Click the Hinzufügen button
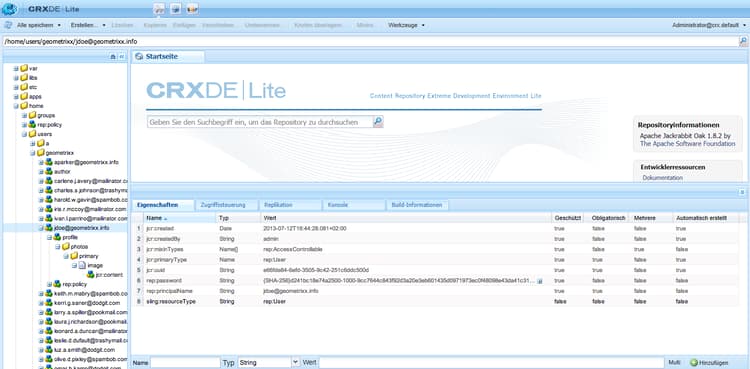 pyautogui.click(x=710, y=363)
